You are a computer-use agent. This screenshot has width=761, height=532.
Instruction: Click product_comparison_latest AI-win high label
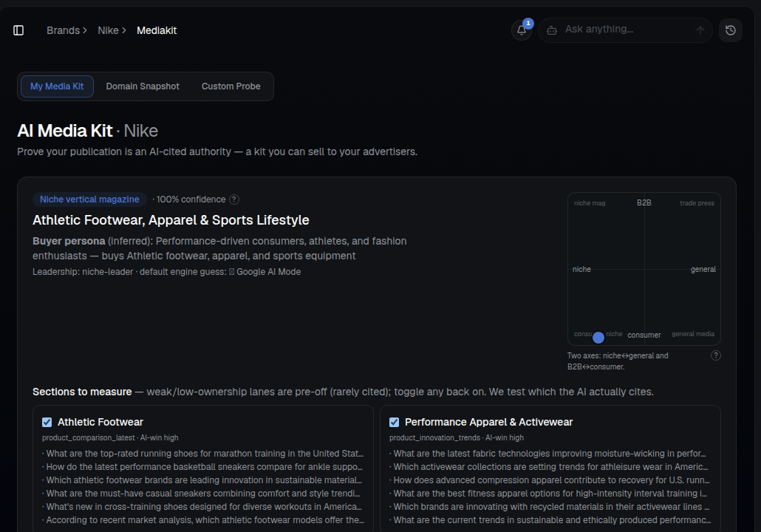click(x=110, y=438)
